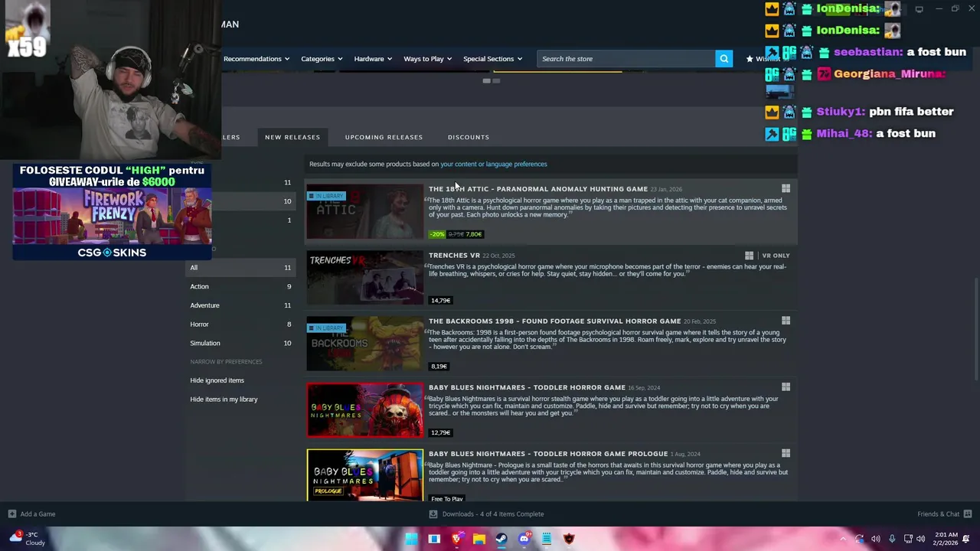This screenshot has width=980, height=551.
Task: Filter results by Simulation tag
Action: coord(240,343)
